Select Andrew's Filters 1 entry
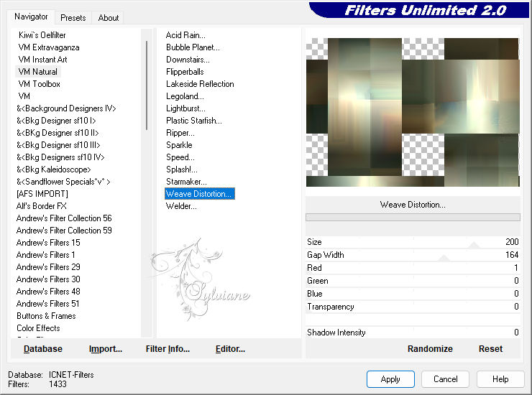Screen dimensions: 532x395 (x=45, y=255)
